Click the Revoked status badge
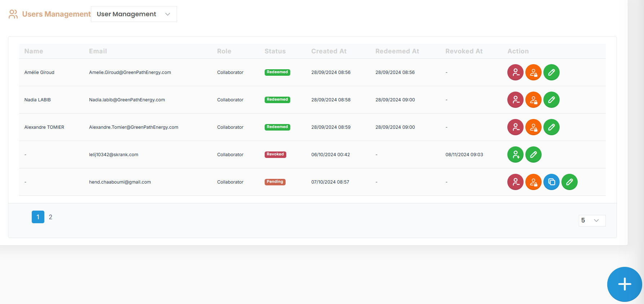 (x=275, y=154)
